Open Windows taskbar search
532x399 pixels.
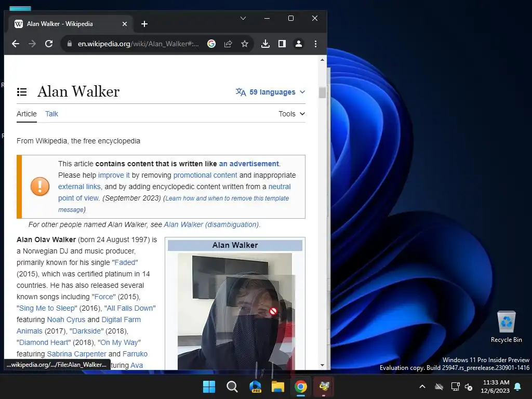coord(232,387)
